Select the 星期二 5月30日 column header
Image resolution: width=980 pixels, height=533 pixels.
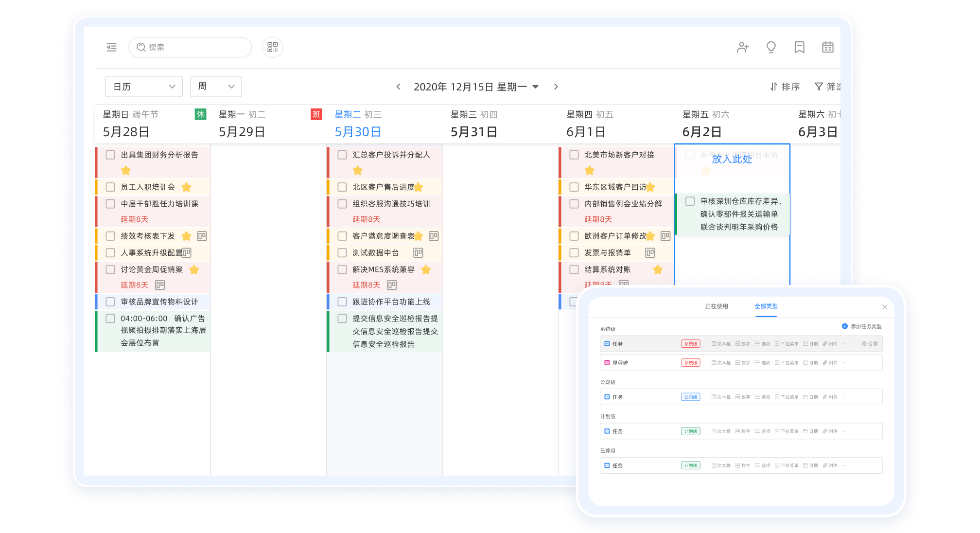pyautogui.click(x=384, y=124)
